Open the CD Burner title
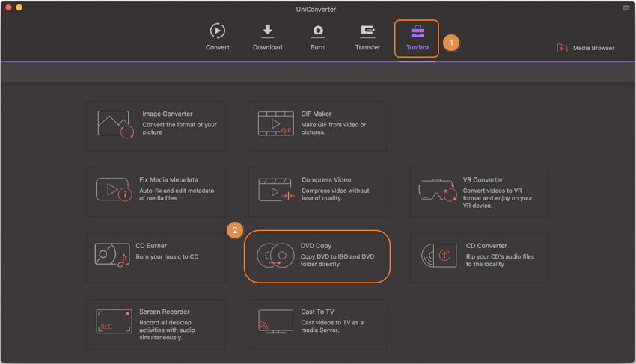 click(x=151, y=246)
